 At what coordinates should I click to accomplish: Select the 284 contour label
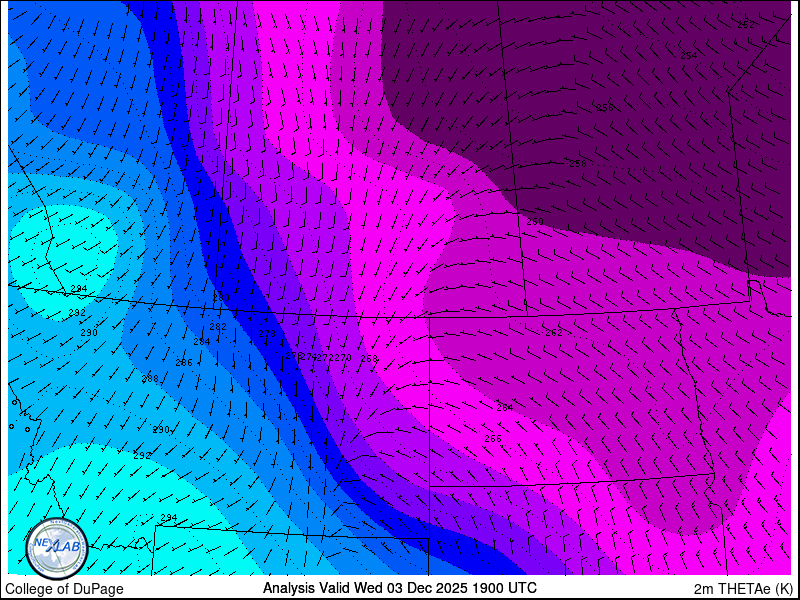coord(202,342)
